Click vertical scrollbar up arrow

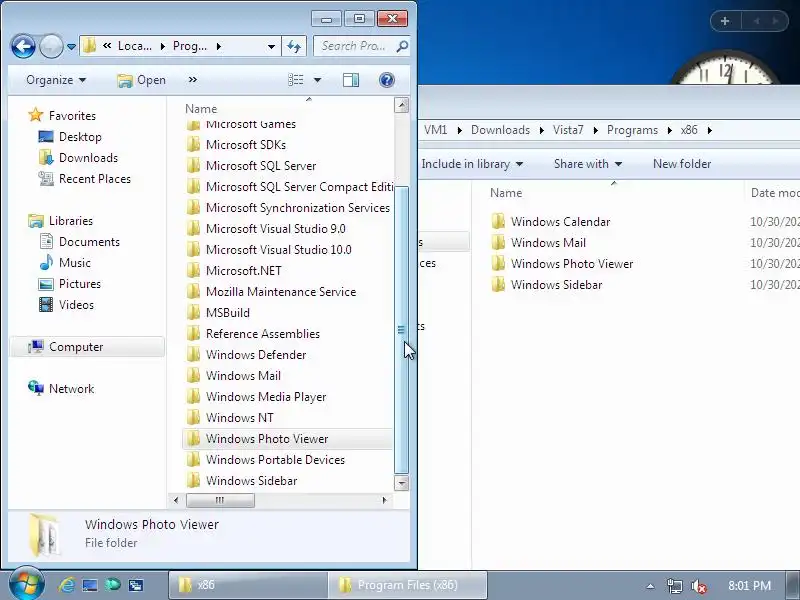pyautogui.click(x=402, y=105)
